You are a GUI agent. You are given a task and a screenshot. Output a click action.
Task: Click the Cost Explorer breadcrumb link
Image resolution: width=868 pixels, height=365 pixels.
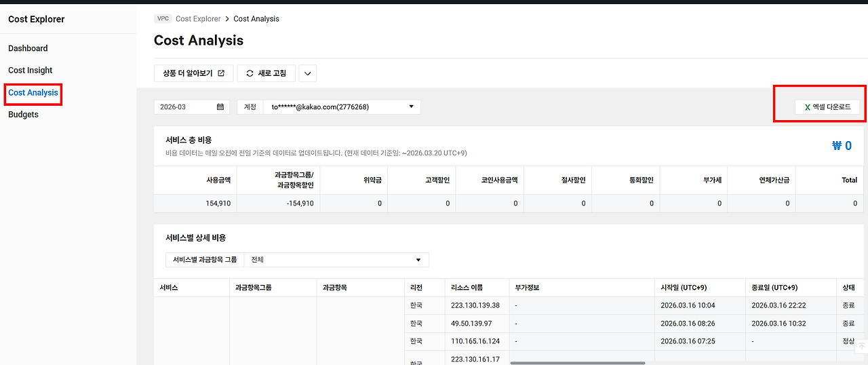pos(198,19)
